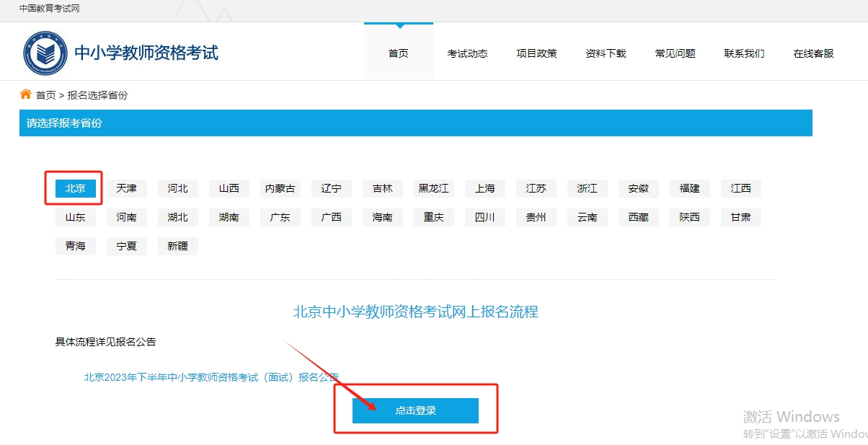Viewport: 868px width, 445px height.
Task: Open 常见问题 in the top menu
Action: pyautogui.click(x=675, y=53)
